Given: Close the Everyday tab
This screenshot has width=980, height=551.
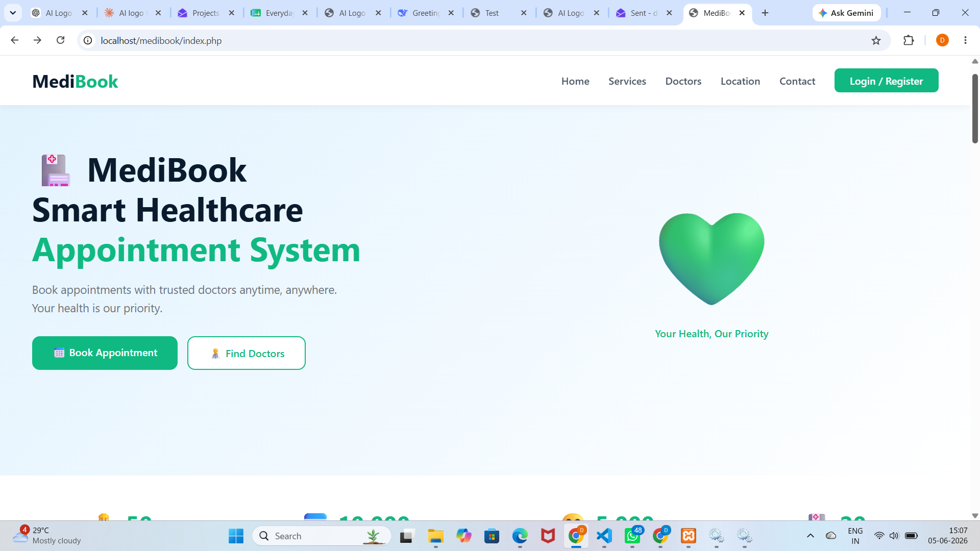Looking at the screenshot, I should [305, 13].
